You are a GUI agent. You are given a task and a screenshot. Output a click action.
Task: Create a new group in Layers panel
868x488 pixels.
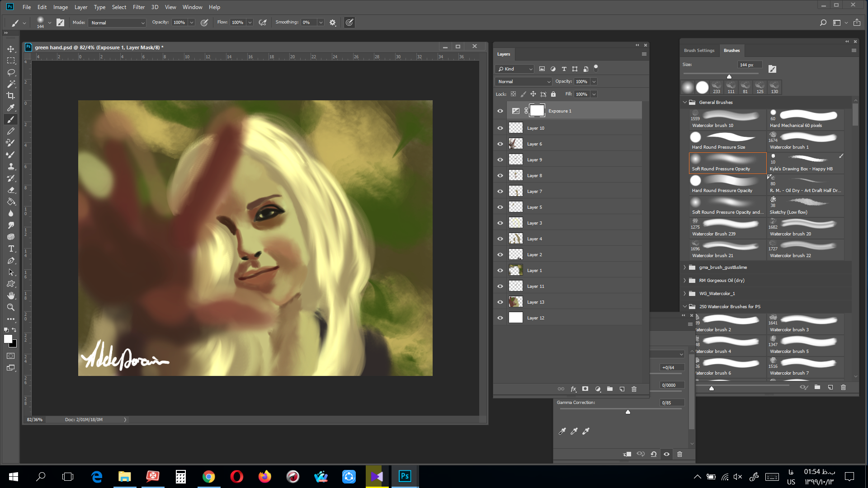coord(610,389)
